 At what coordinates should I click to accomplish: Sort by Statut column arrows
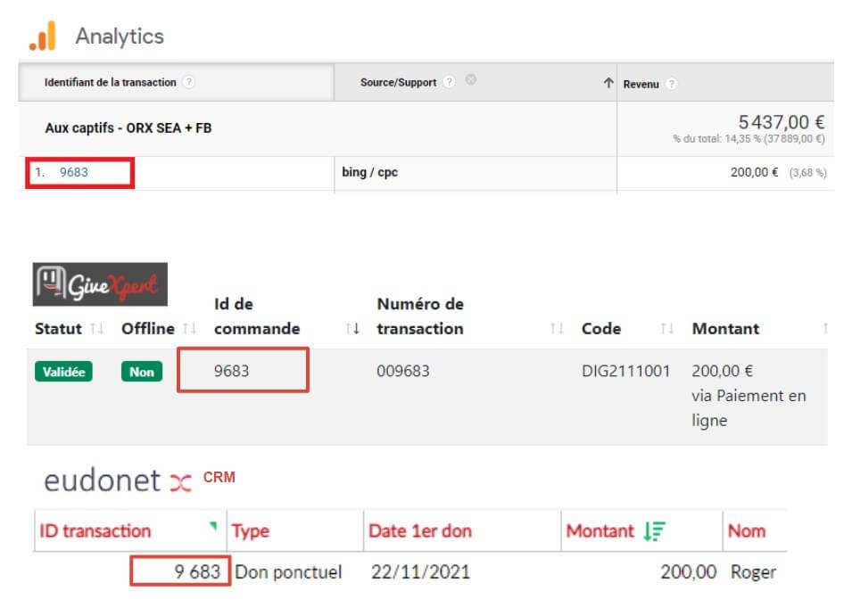[97, 329]
